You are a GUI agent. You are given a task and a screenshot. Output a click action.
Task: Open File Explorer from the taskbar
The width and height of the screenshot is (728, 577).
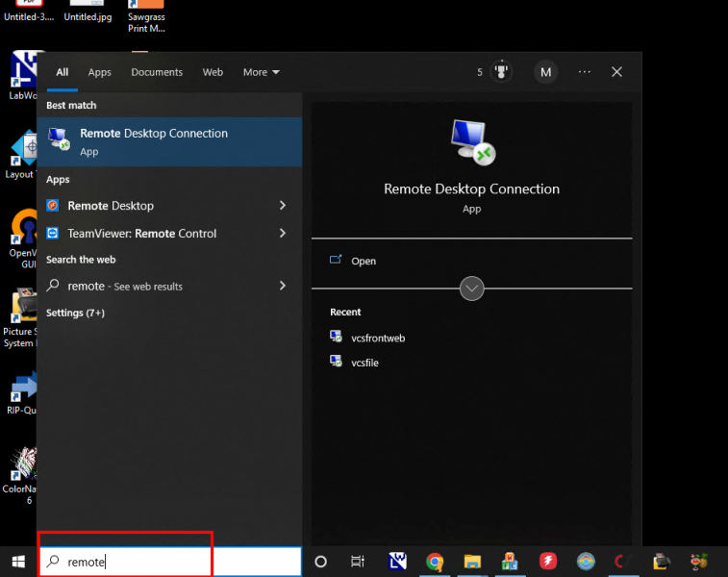472,562
